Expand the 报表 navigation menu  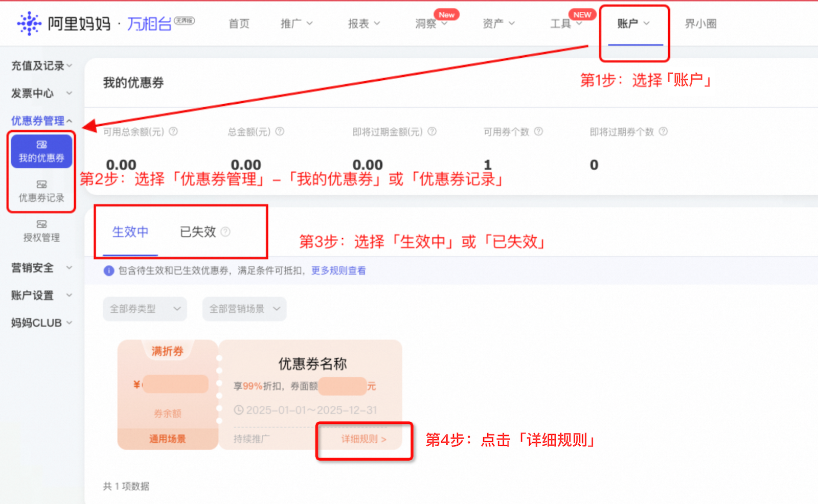(364, 24)
